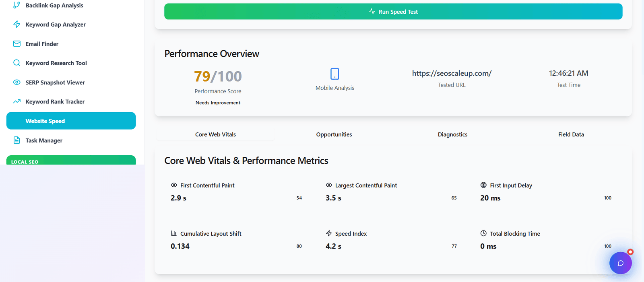Click the Performance Overview heading
The image size is (644, 282).
pyautogui.click(x=212, y=54)
